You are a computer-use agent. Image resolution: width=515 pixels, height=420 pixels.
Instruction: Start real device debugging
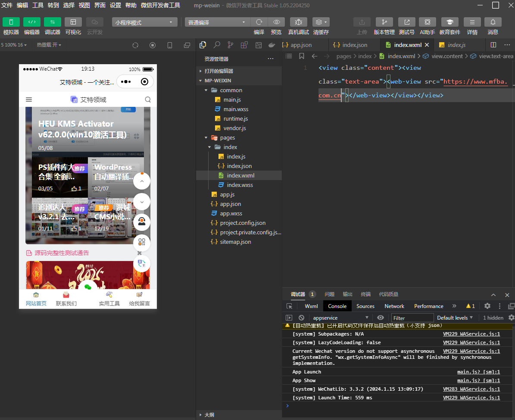coord(299,22)
